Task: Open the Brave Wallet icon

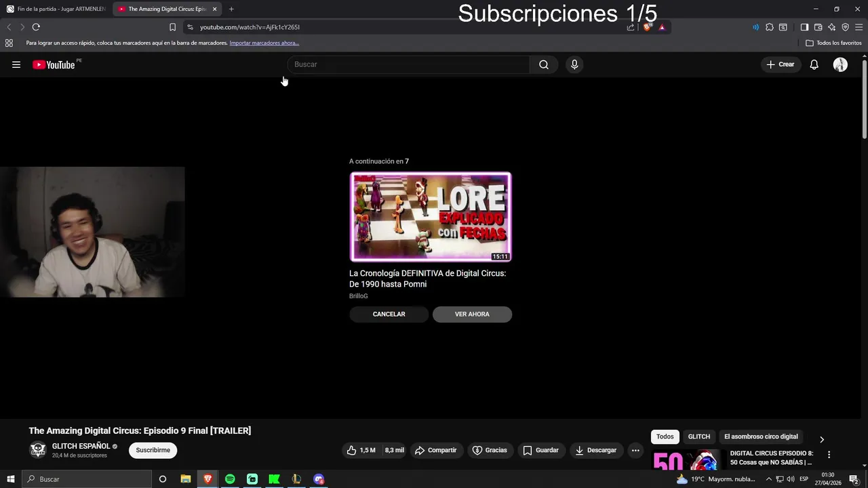Action: click(818, 27)
